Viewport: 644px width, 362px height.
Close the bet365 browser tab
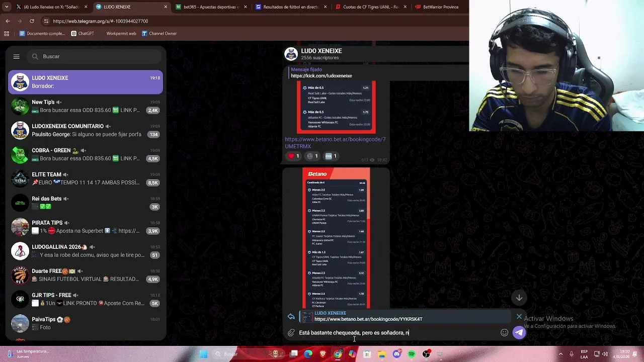click(245, 7)
